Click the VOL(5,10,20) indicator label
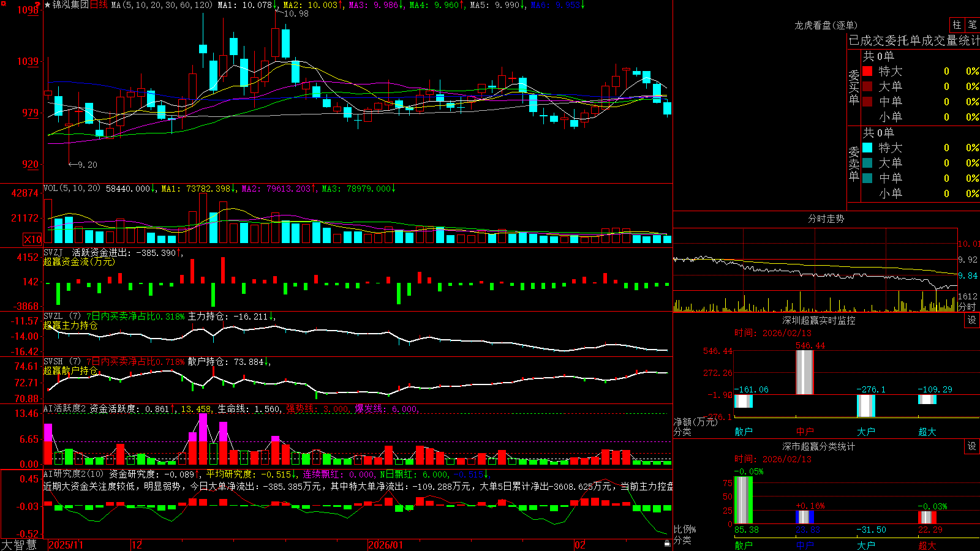Viewport: 980px width, 551px height. click(x=72, y=189)
